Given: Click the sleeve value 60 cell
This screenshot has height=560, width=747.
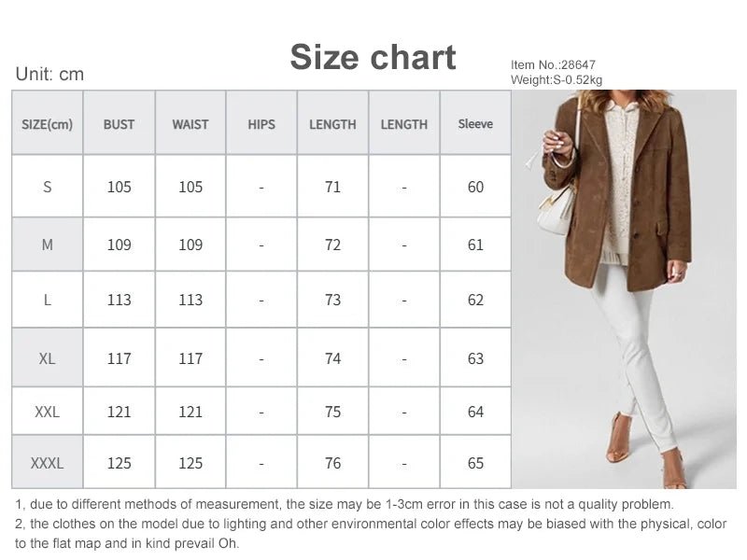Looking at the screenshot, I should [x=475, y=187].
